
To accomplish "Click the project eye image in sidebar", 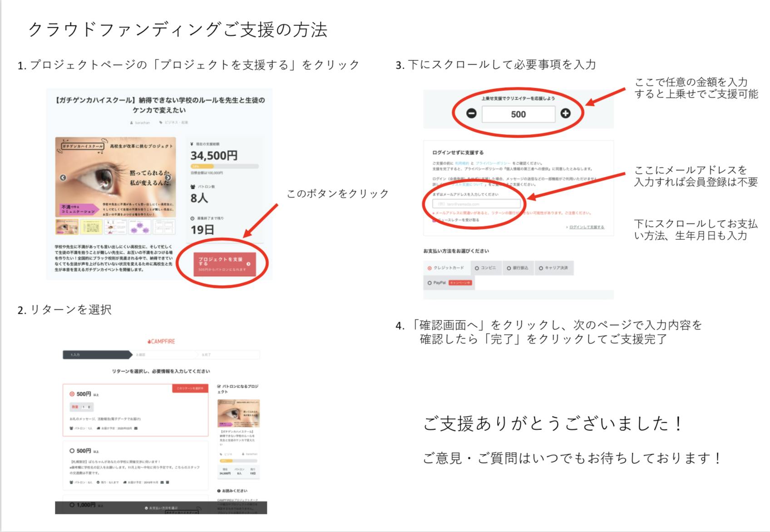I will coord(238,413).
